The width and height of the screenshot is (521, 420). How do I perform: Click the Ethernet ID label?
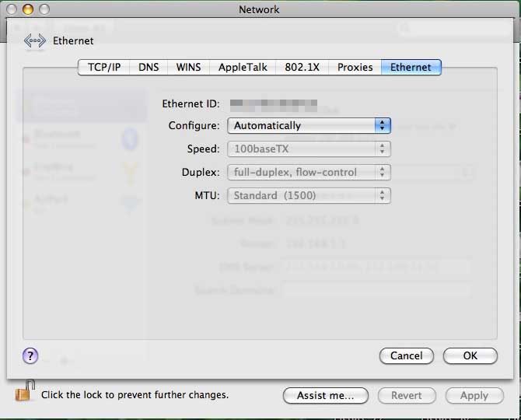pyautogui.click(x=191, y=104)
